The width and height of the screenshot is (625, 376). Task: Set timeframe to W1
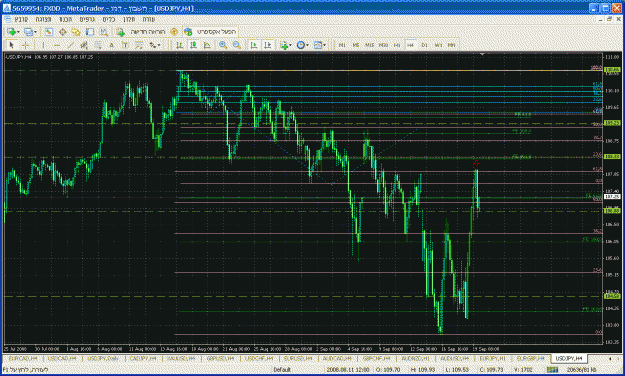(x=438, y=45)
